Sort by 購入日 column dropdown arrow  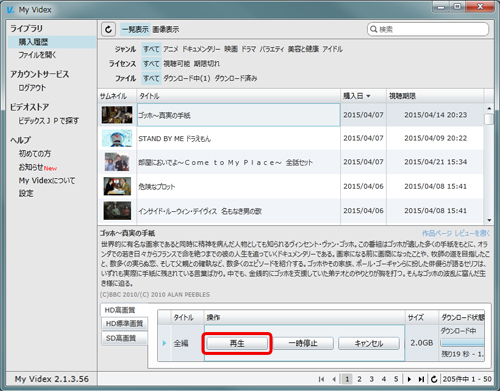click(x=368, y=96)
